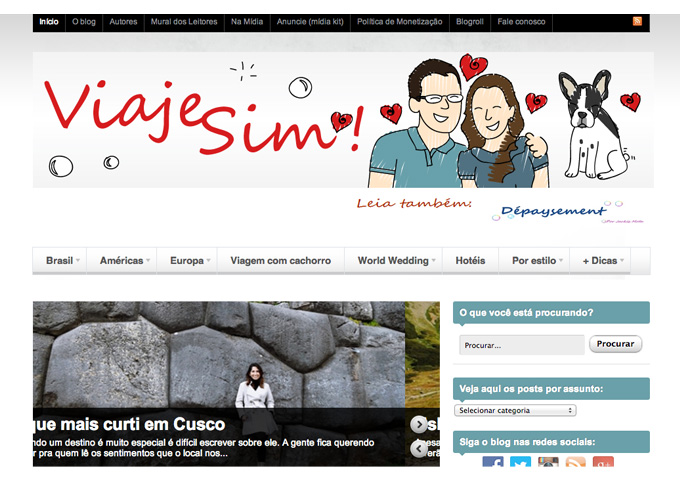
Task: Open the Twitter social icon
Action: click(x=520, y=463)
